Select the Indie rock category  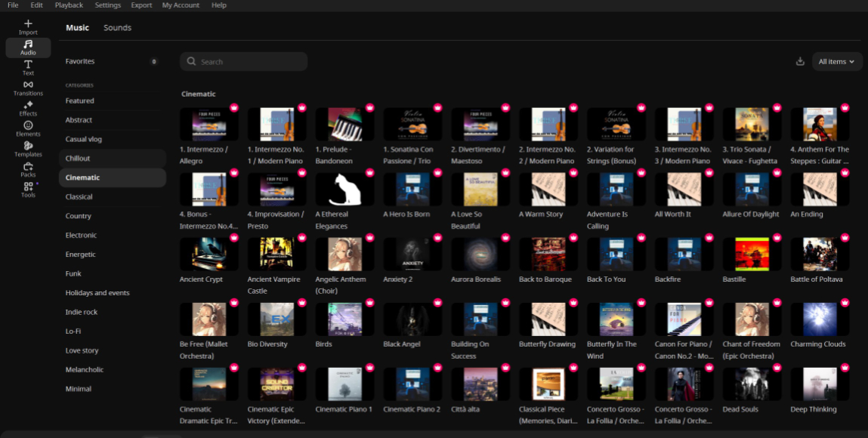pyautogui.click(x=113, y=312)
